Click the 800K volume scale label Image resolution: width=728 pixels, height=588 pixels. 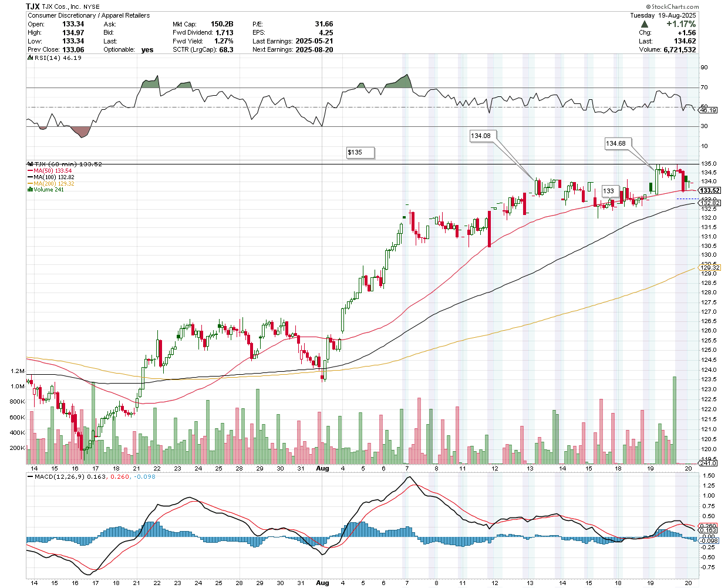18,402
